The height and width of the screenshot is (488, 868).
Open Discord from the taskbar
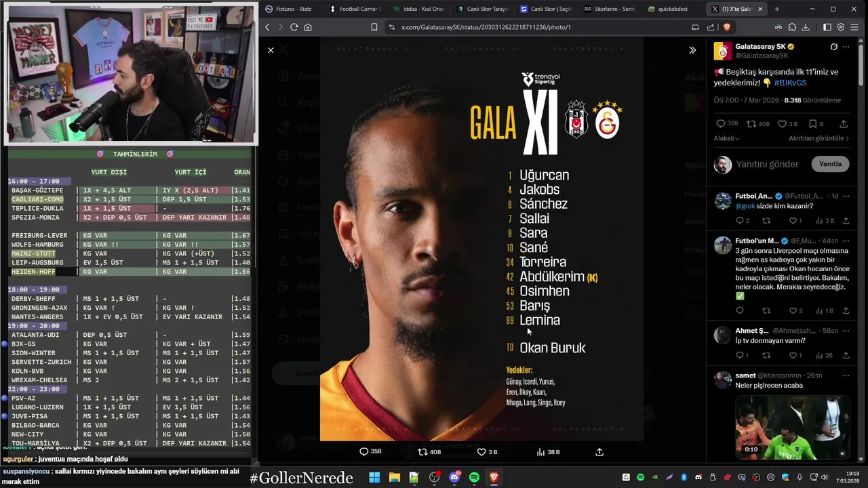[454, 477]
